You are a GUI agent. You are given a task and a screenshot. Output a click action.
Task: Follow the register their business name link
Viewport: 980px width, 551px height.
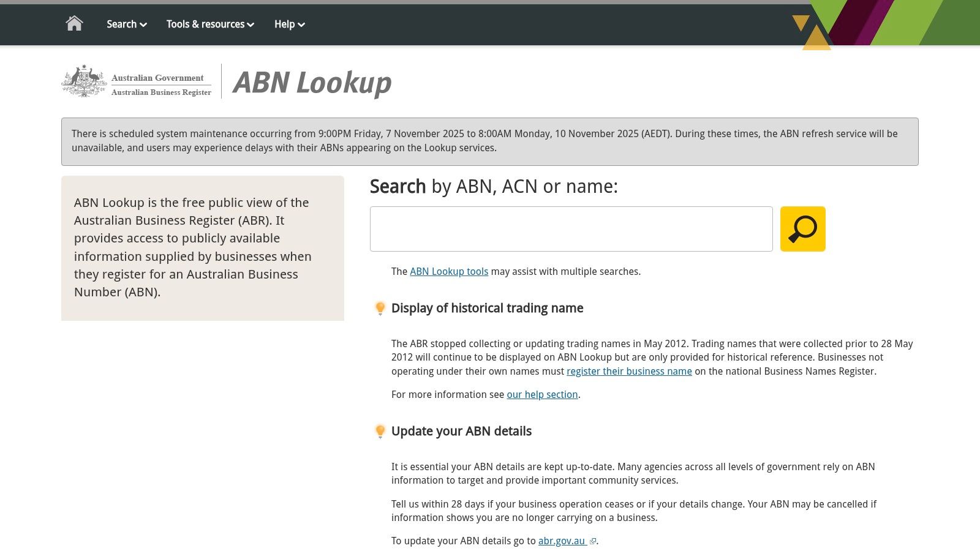[629, 372]
